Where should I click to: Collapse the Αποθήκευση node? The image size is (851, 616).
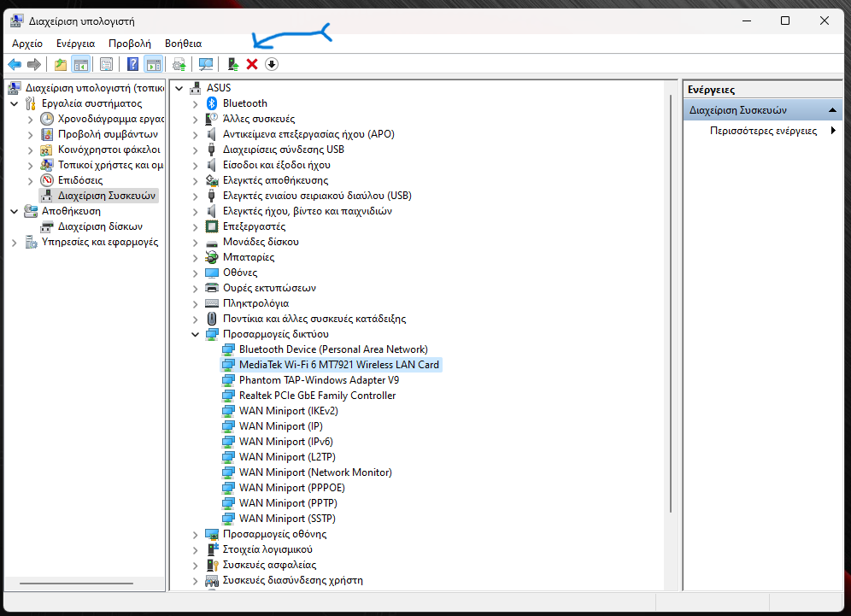click(x=15, y=211)
